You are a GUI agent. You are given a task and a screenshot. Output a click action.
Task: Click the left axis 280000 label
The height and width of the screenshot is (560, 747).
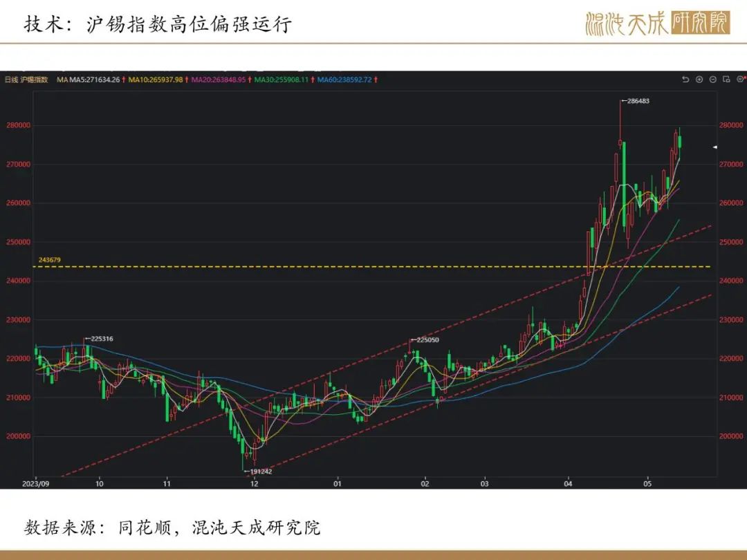point(18,125)
